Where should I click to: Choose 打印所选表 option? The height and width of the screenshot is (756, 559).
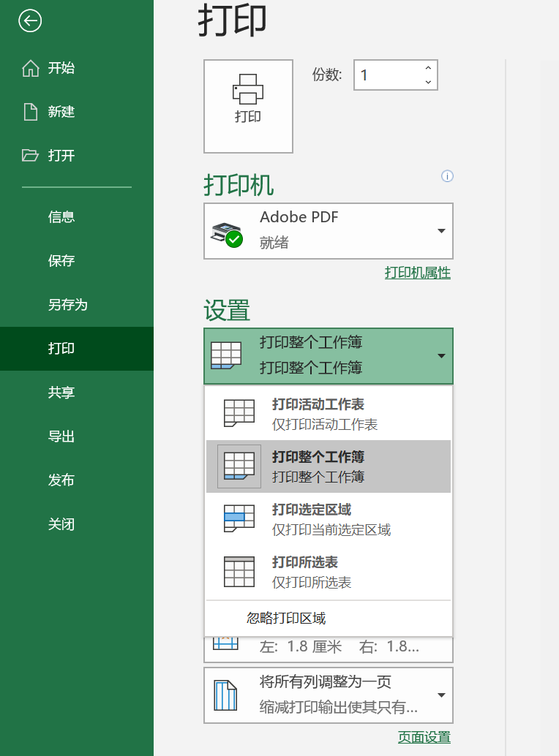pos(329,571)
